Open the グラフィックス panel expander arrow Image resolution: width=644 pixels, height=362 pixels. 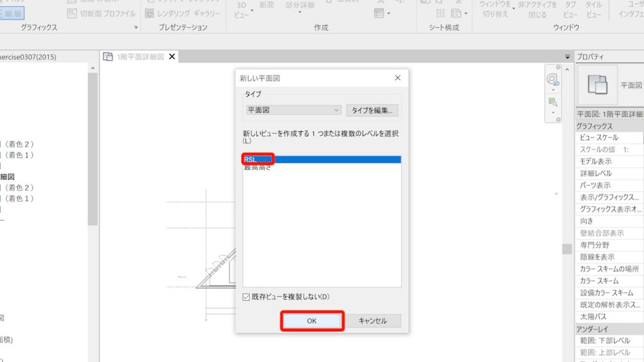pos(136,27)
